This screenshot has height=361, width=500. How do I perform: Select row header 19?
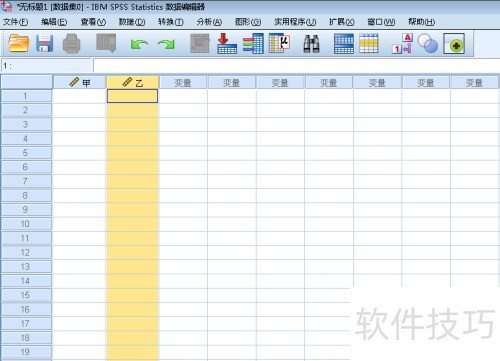[x=26, y=352]
